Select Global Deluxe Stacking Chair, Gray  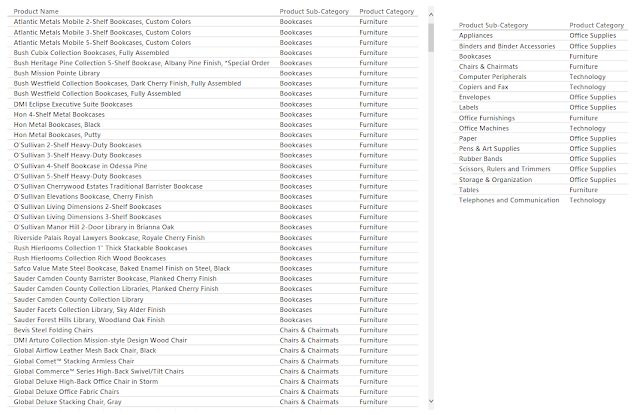pyautogui.click(x=67, y=402)
